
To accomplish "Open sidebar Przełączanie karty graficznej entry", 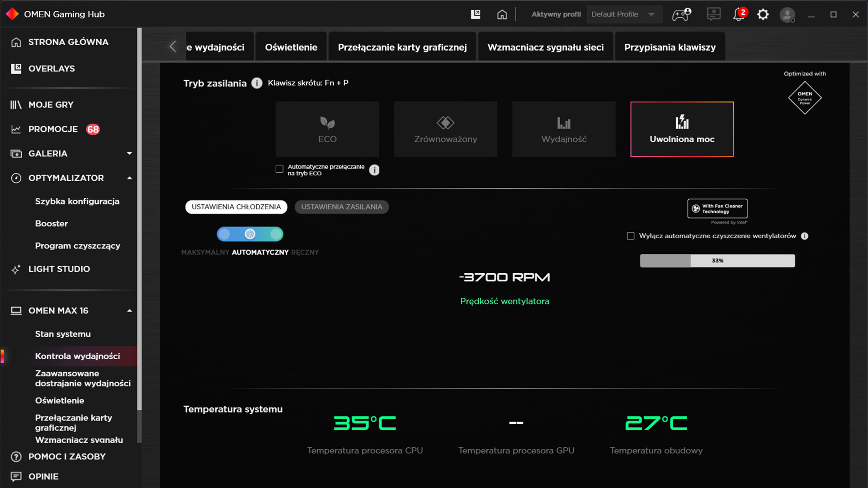I will click(x=74, y=422).
